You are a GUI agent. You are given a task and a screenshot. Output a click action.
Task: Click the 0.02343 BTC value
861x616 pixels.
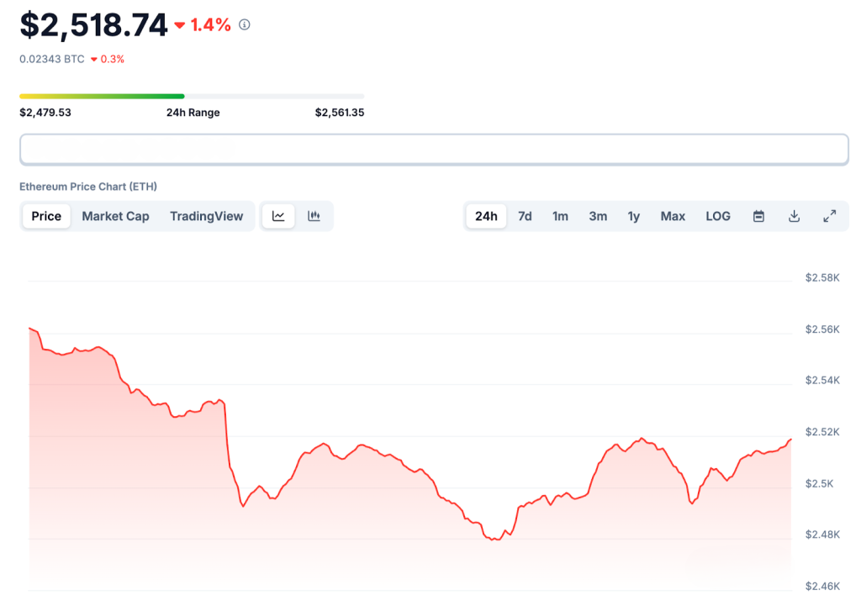(x=52, y=60)
